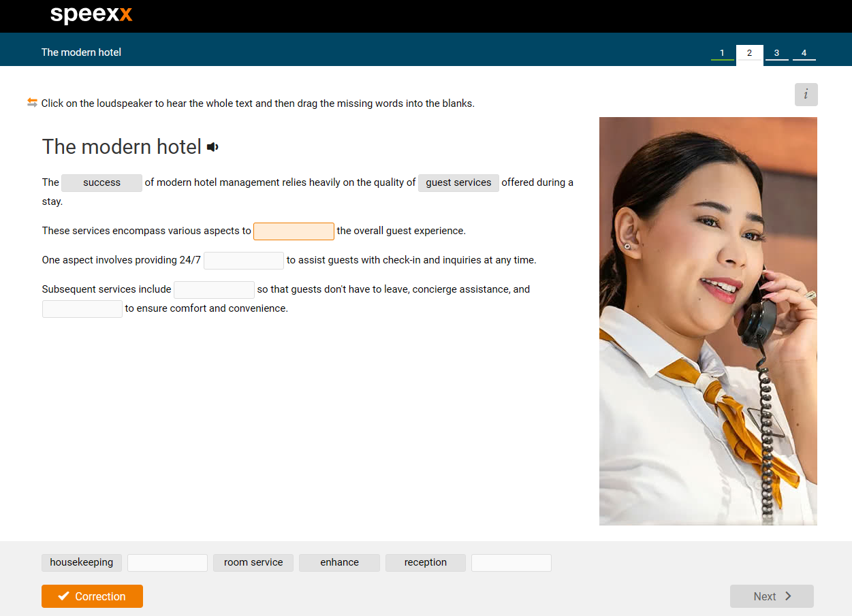Choose the 'enhance' word tile
The image size is (852, 616).
(339, 563)
